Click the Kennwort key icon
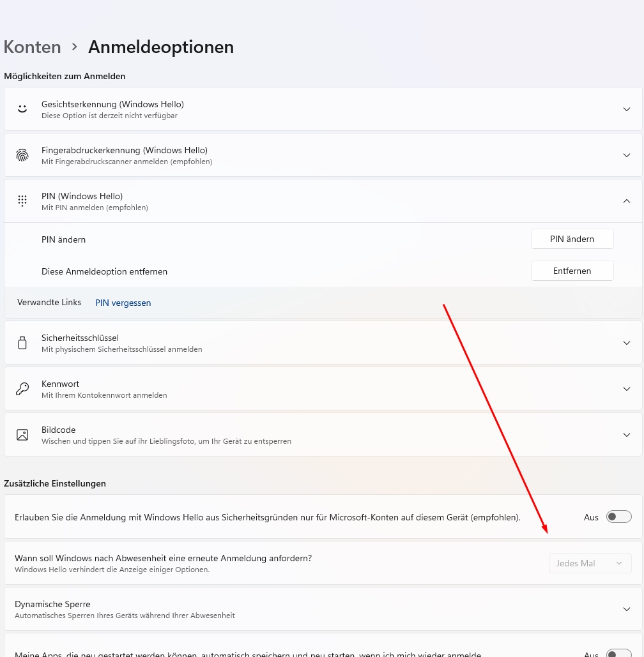Screen dimensions: 644x657 pyautogui.click(x=22, y=389)
